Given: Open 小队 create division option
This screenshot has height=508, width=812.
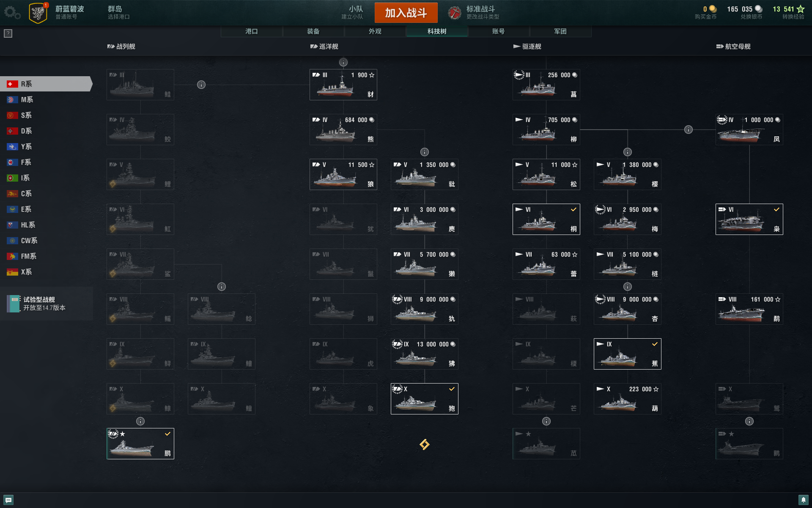Looking at the screenshot, I should [x=352, y=12].
